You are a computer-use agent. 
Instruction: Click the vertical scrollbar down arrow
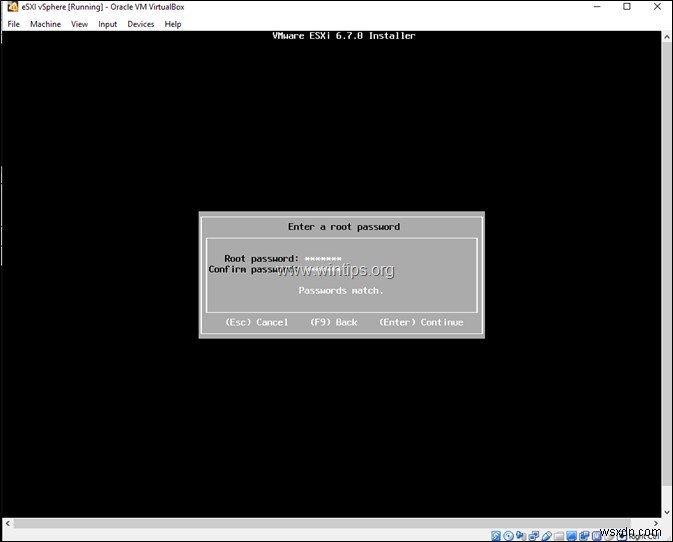click(667, 512)
